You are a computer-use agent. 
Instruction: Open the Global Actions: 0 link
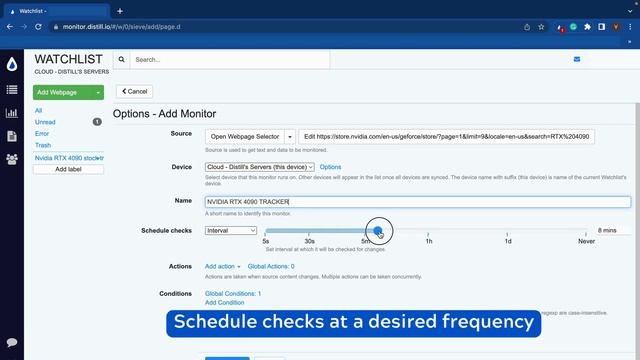pyautogui.click(x=271, y=266)
